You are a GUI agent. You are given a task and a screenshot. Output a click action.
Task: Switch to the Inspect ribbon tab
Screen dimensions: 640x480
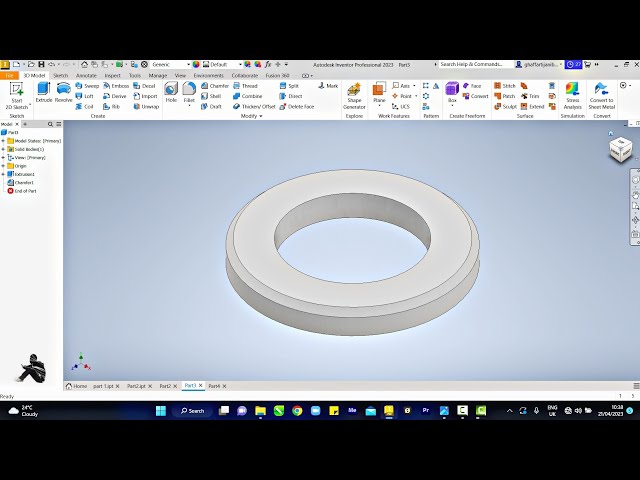(x=112, y=76)
